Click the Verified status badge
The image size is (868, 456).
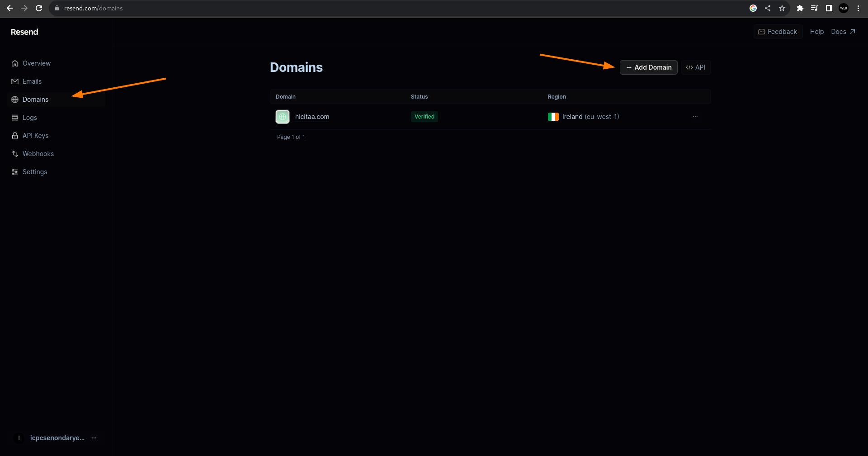[x=425, y=117]
